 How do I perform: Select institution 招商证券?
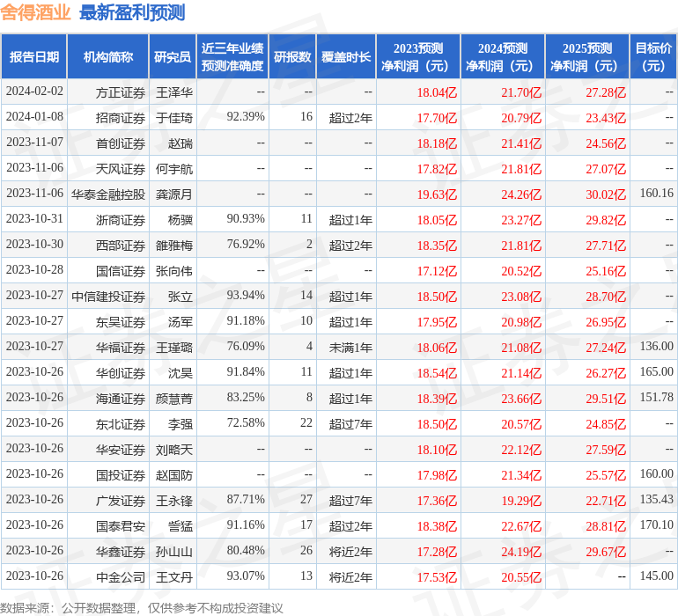point(121,118)
